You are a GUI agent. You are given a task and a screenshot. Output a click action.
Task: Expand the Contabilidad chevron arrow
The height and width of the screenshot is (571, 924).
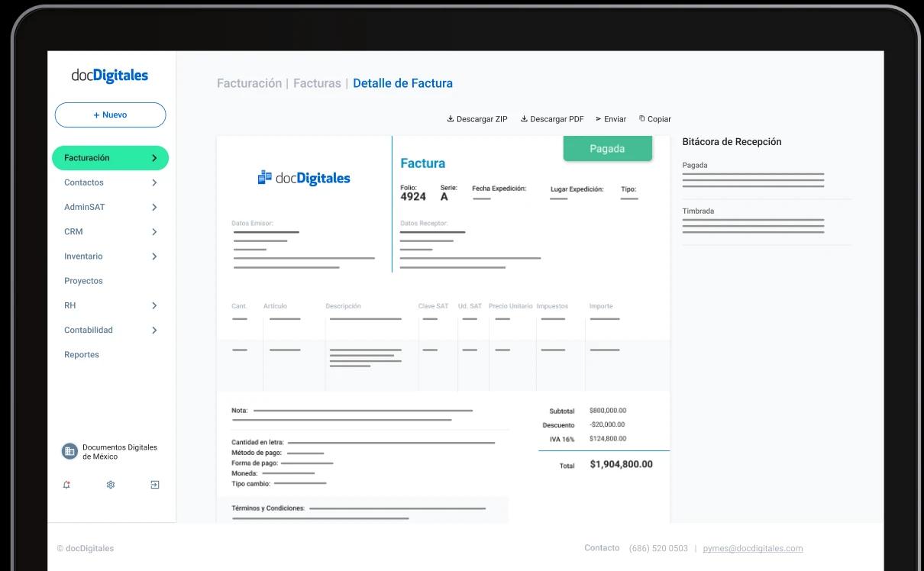pos(154,331)
